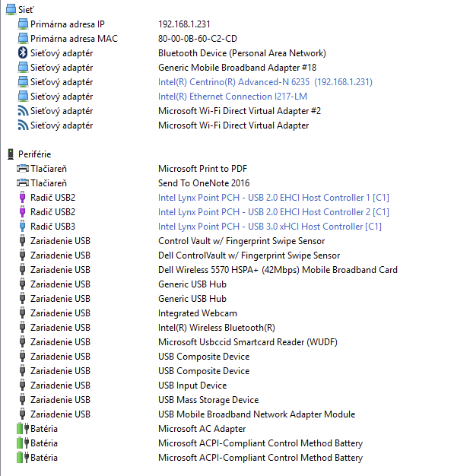Click the printer icon for Microsoft Print to PDF
Screen dimensions: 473x476
tap(23, 169)
